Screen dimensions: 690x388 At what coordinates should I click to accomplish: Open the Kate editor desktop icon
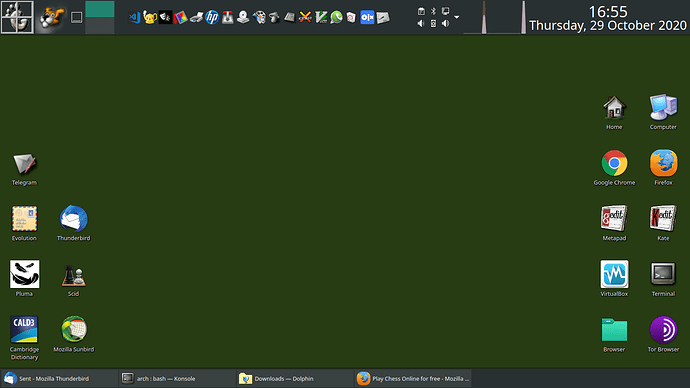(x=663, y=218)
